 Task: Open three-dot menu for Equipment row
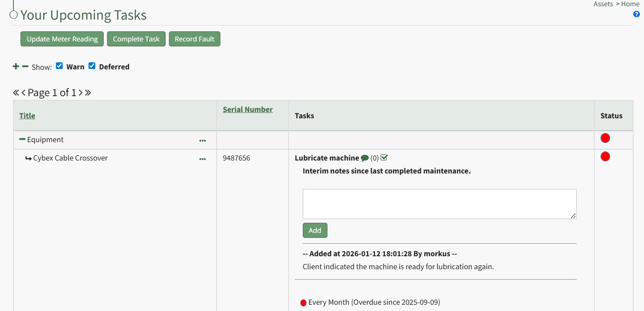[x=202, y=140]
